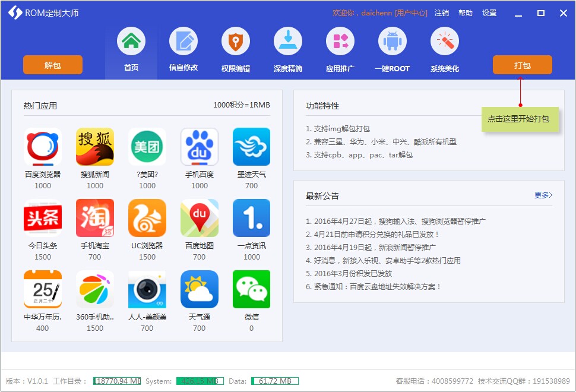
Task: Open the 用户中心 user center link
Action: pos(410,12)
